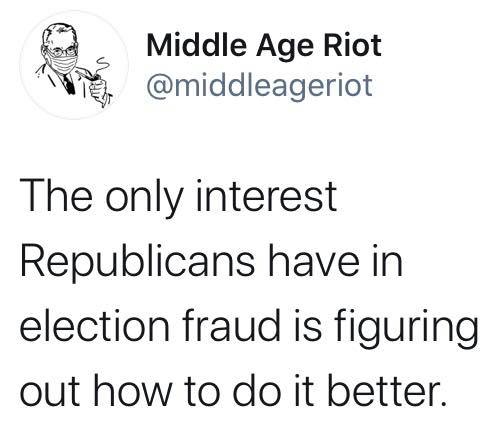496x444 pixels.
Task: Click the word "out" on the last line
Action: [x=50, y=393]
